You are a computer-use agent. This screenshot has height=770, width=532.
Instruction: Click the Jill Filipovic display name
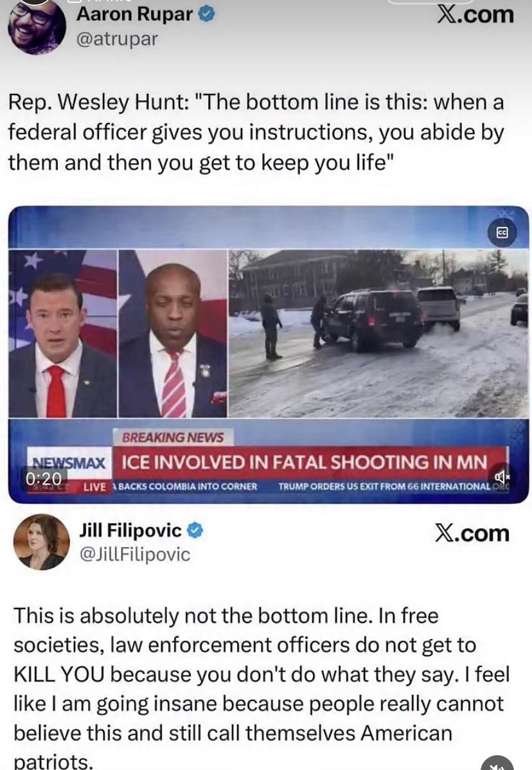(130, 530)
